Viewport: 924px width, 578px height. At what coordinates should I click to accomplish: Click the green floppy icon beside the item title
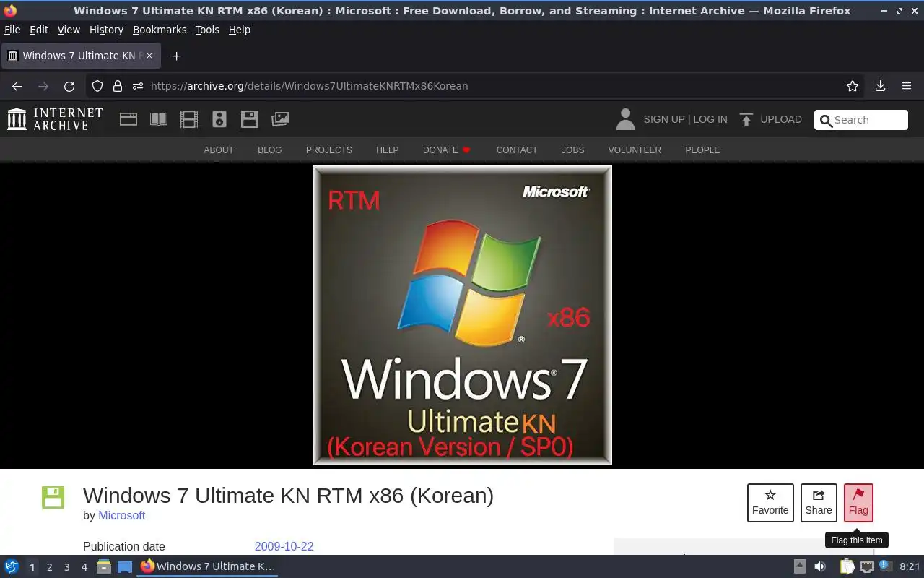pos(53,497)
